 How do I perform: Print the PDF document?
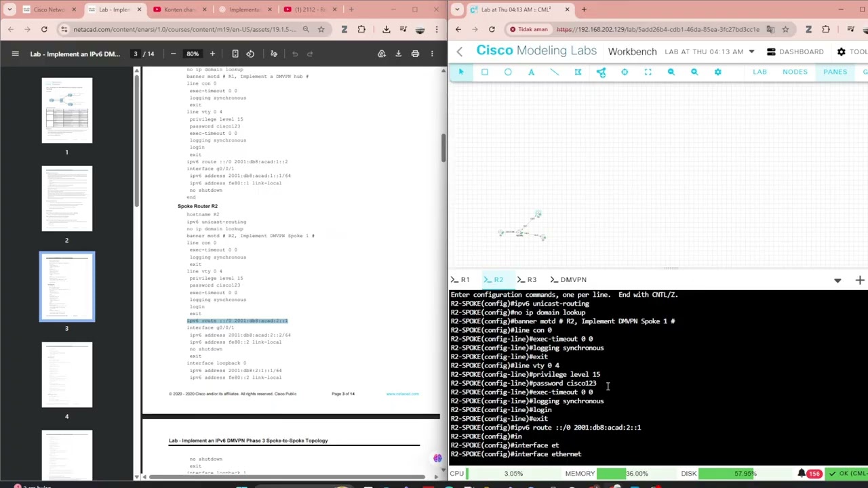point(415,54)
